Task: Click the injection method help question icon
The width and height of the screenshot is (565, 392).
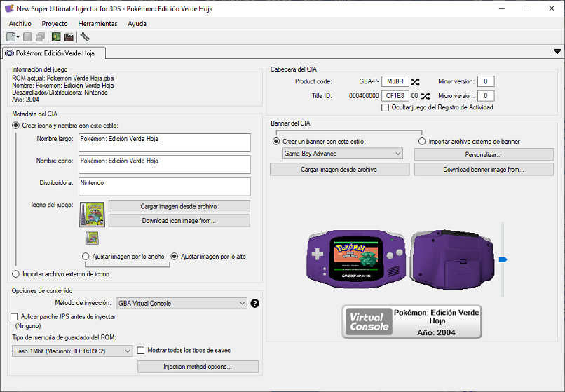Action: 255,304
